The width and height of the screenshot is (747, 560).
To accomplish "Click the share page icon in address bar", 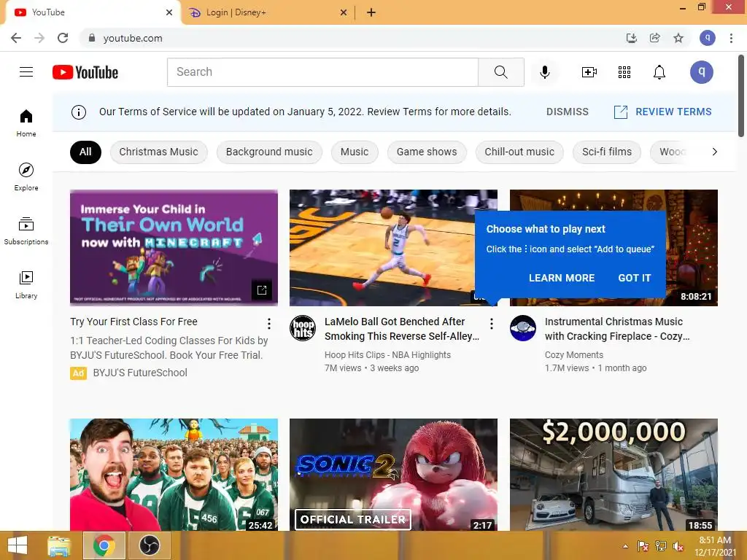I will pos(655,38).
